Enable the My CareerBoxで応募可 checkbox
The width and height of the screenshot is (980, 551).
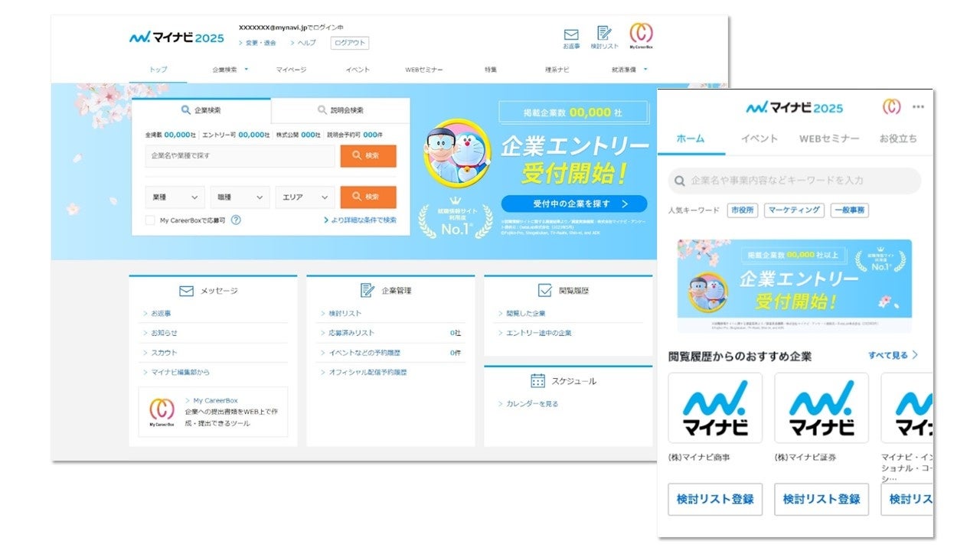[x=150, y=220]
